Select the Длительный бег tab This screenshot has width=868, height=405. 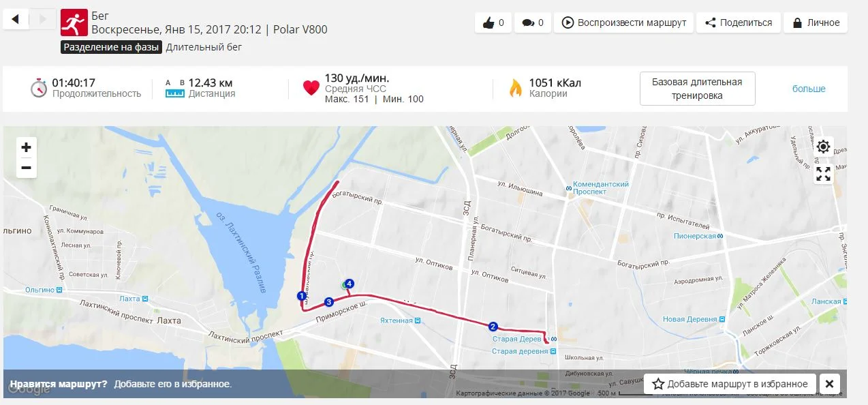click(x=204, y=47)
